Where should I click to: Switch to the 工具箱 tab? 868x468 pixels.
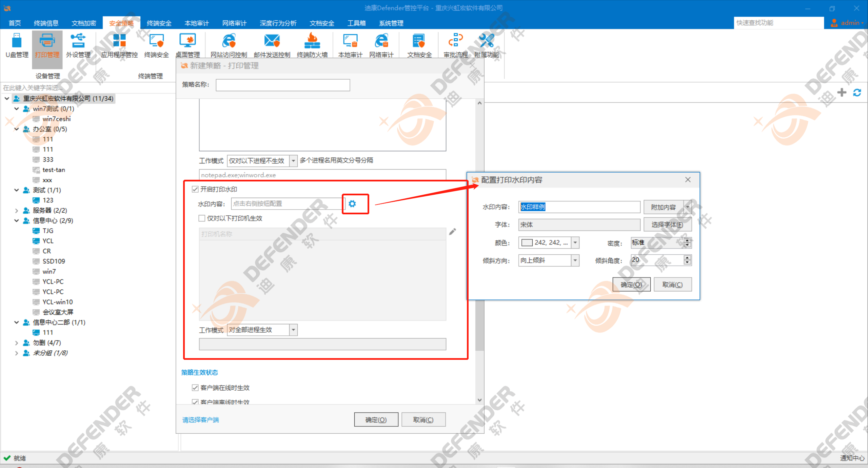(x=356, y=23)
